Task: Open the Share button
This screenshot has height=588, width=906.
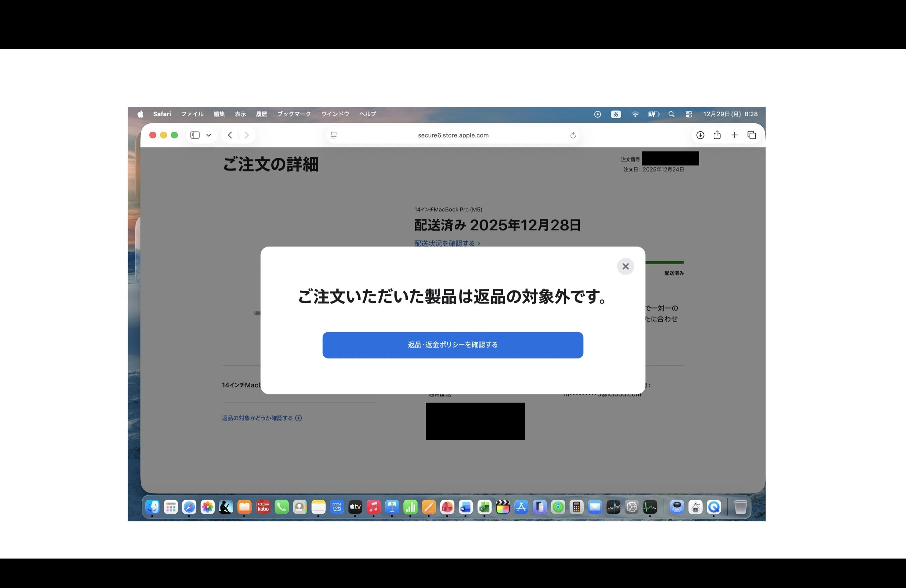Action: point(717,135)
